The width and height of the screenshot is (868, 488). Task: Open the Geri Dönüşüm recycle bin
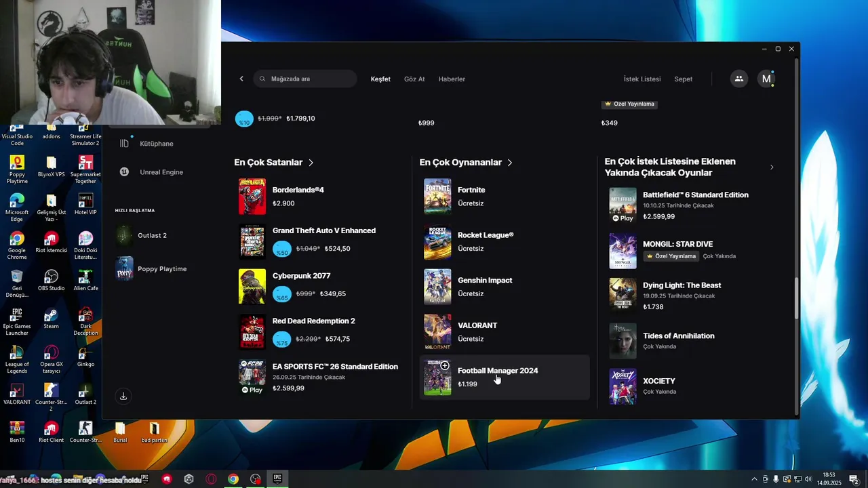click(x=17, y=284)
